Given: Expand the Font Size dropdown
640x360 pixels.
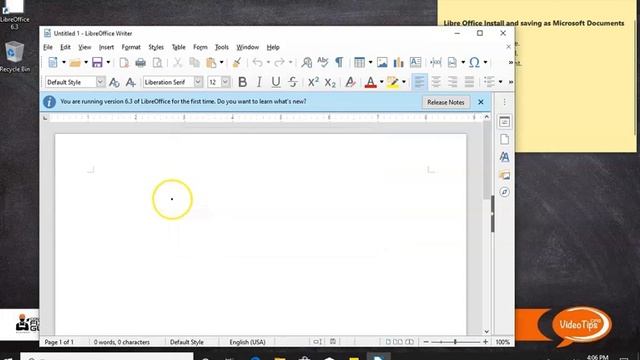Looking at the screenshot, I should [225, 82].
